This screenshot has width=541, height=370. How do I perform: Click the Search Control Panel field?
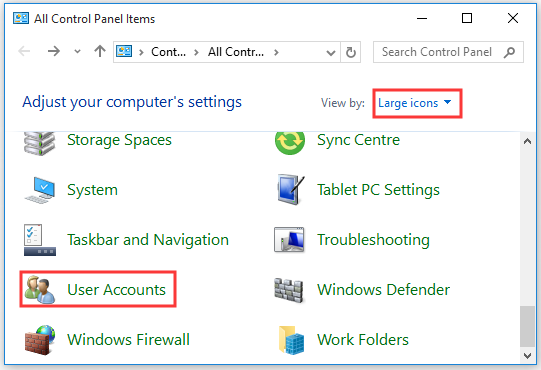448,52
